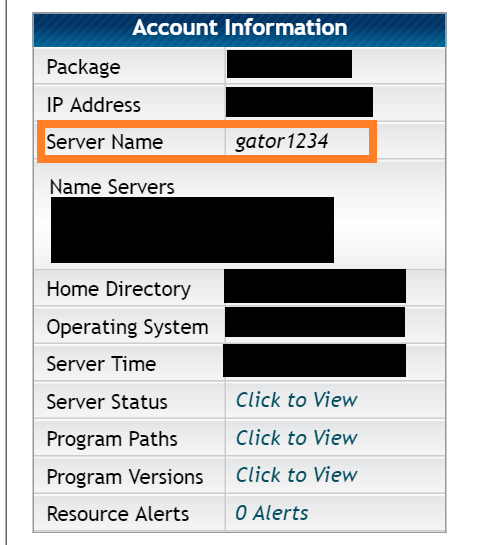Image resolution: width=484 pixels, height=545 pixels.
Task: Click the redacted Package value box
Action: pyautogui.click(x=289, y=64)
